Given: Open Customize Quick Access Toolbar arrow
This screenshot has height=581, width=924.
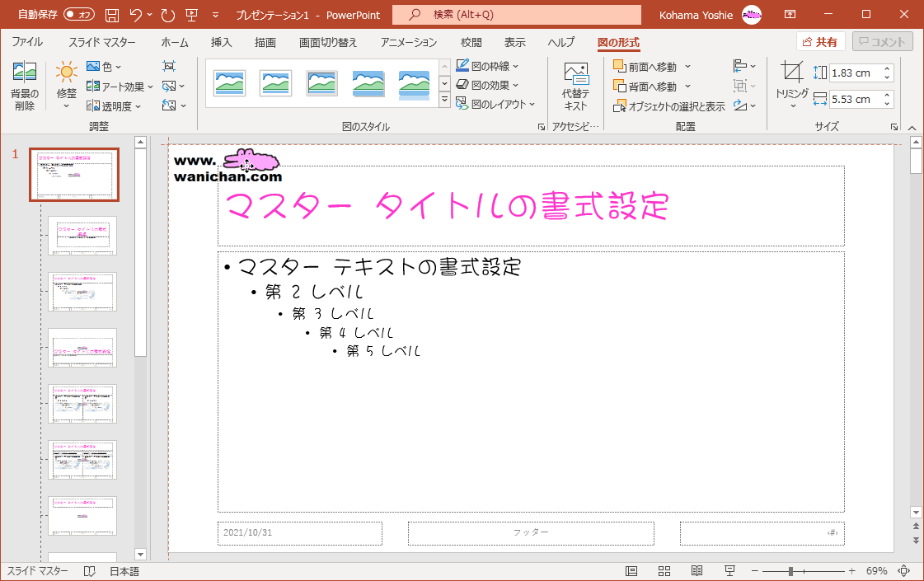Looking at the screenshot, I should 215,16.
